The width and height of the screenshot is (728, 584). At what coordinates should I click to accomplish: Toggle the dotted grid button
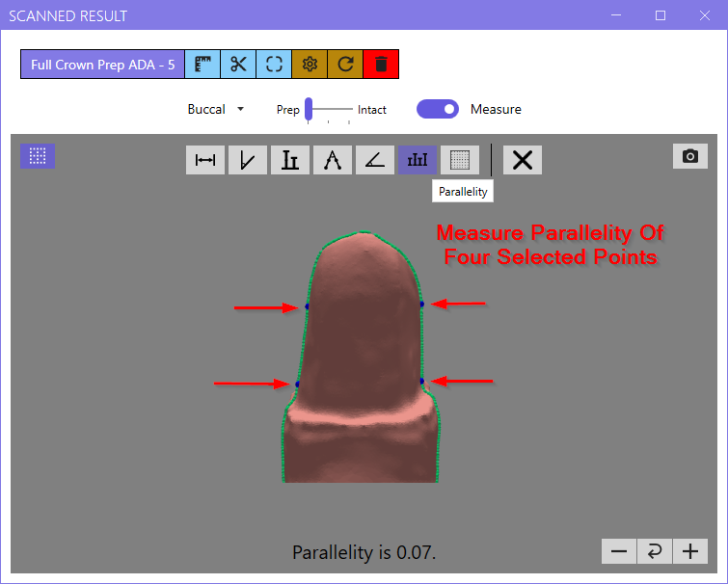click(38, 156)
